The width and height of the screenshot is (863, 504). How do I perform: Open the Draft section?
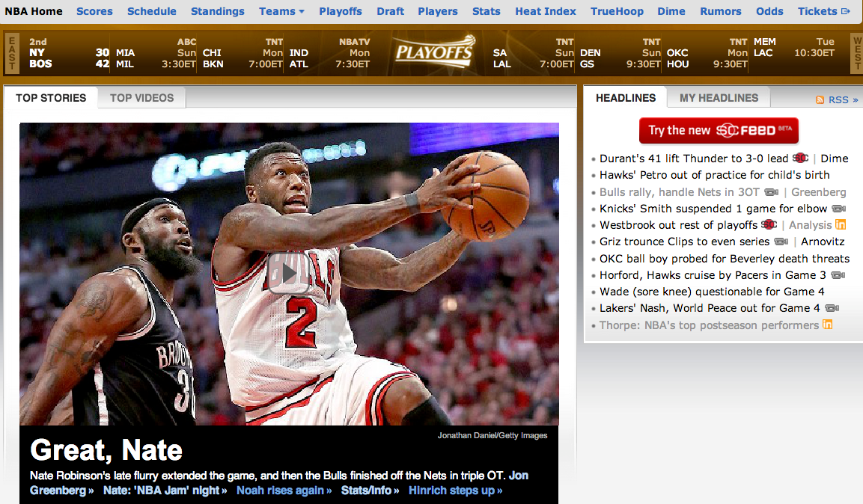pos(391,11)
